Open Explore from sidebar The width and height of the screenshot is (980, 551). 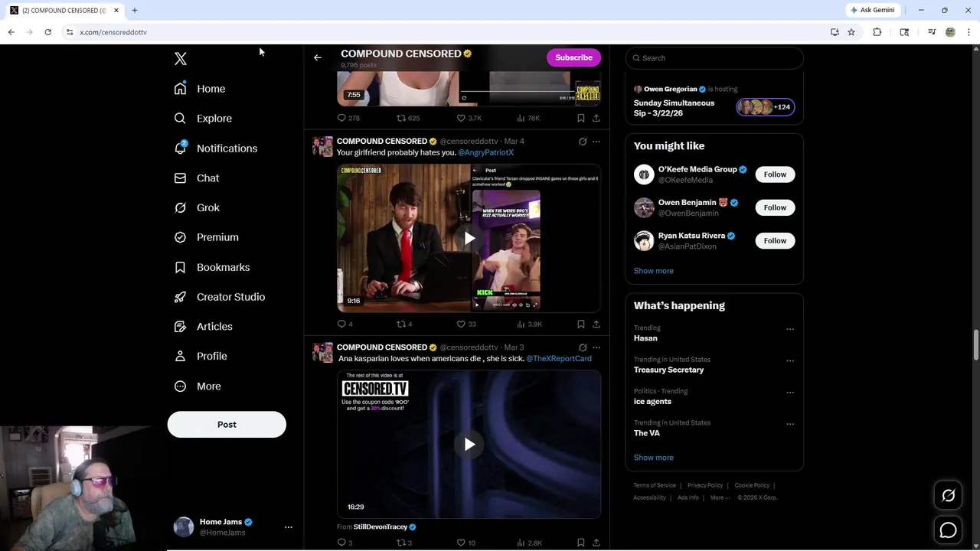coord(203,119)
